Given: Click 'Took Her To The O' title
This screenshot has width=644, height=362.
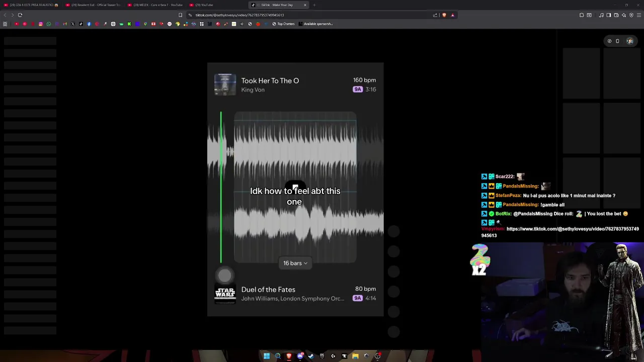Looking at the screenshot, I should tap(270, 80).
